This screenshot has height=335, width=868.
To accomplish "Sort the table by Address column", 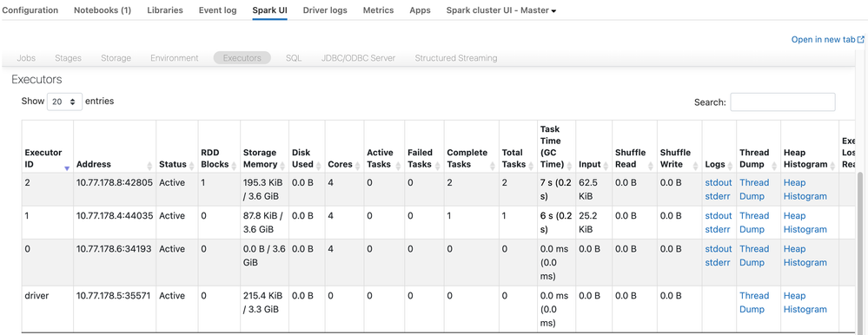I will point(114,147).
